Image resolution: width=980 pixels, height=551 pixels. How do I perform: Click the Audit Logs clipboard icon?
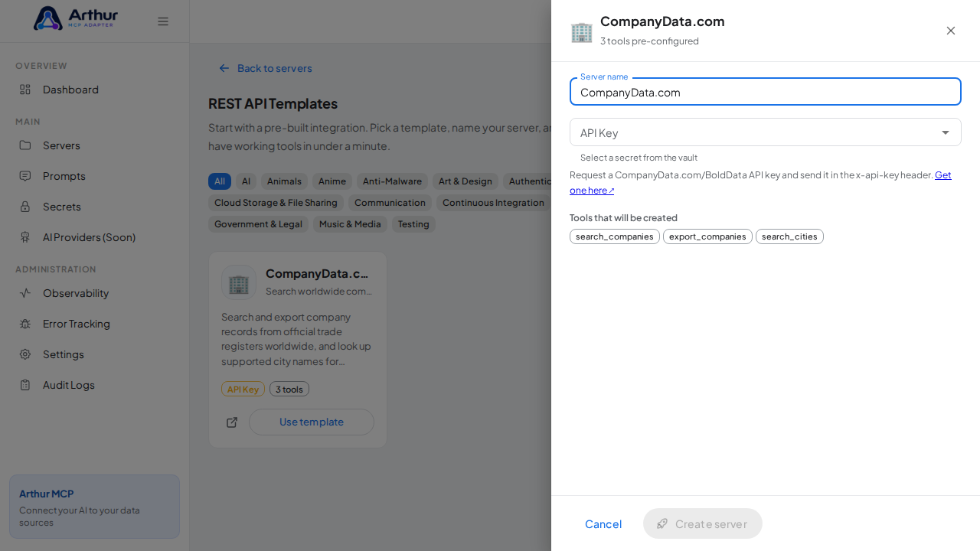[25, 385]
